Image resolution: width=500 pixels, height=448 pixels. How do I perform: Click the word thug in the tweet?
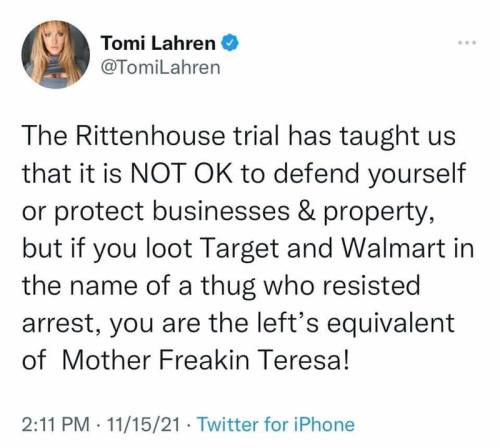228,287
